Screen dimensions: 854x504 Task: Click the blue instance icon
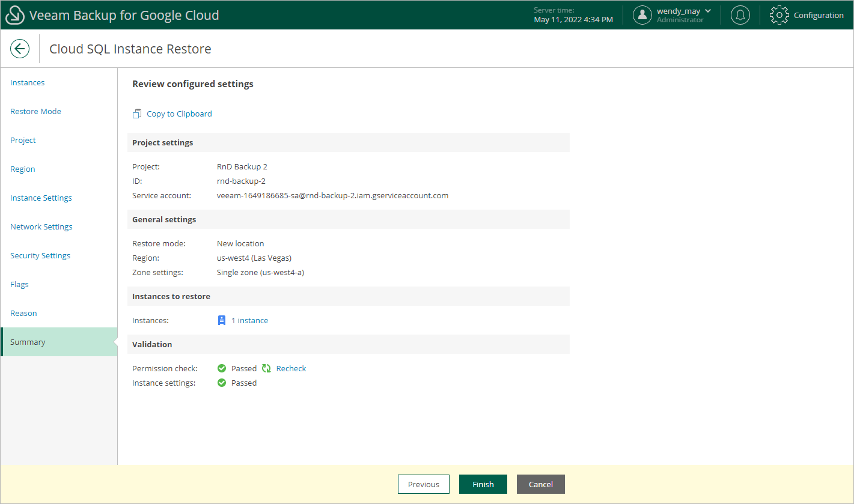pyautogui.click(x=221, y=320)
